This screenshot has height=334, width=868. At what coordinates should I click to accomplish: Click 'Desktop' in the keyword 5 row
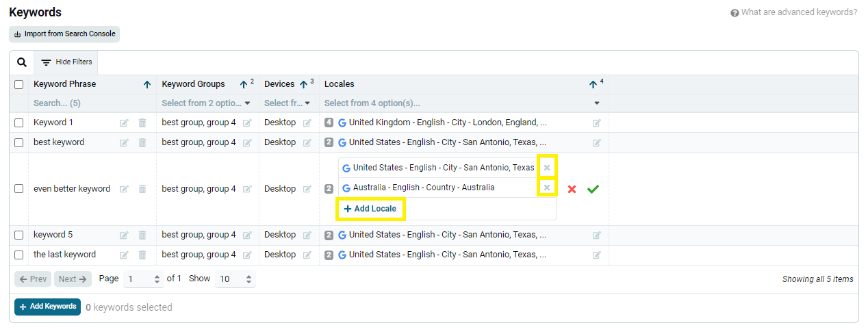coord(280,235)
